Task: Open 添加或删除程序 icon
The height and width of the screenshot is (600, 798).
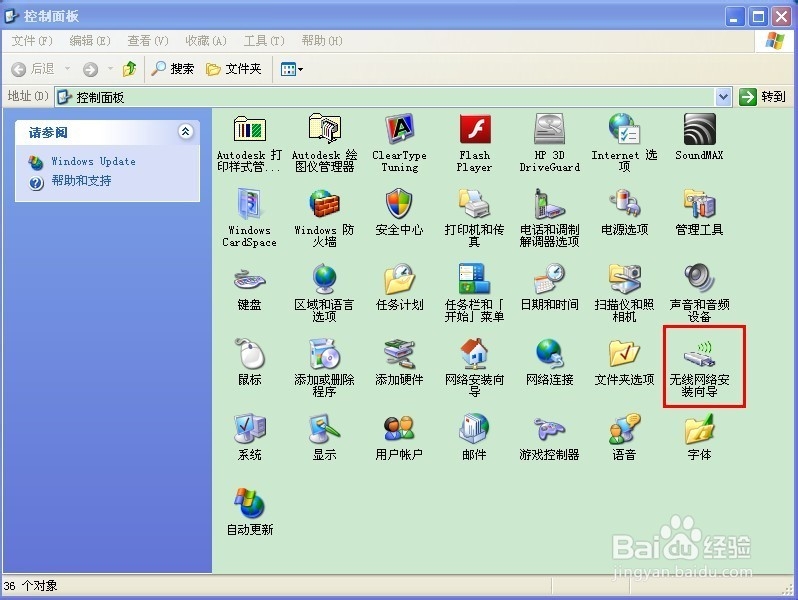Action: coord(324,353)
